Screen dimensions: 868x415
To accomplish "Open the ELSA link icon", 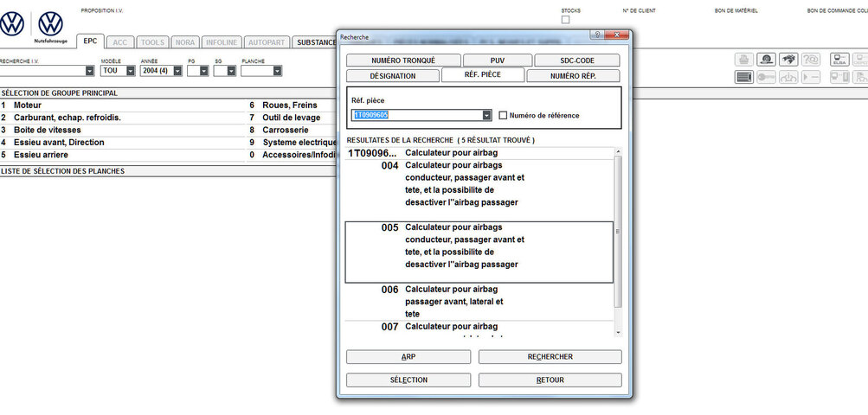I will [839, 60].
